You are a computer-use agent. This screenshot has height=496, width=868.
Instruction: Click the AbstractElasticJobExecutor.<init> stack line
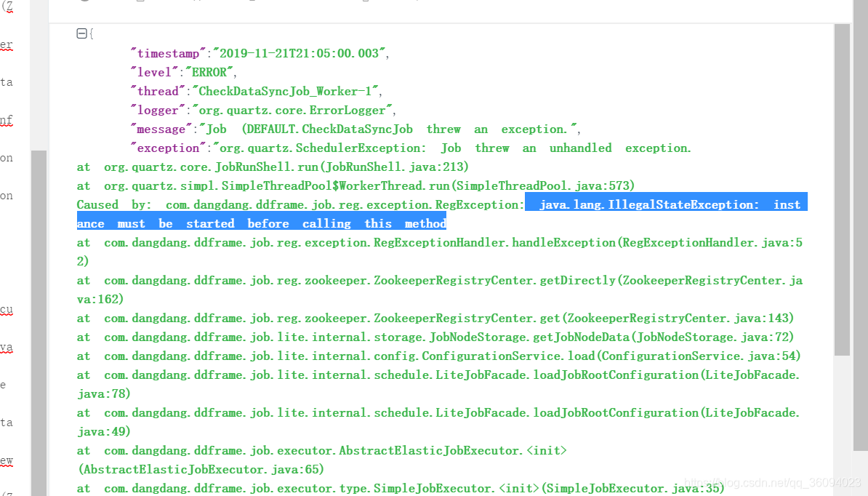point(321,450)
